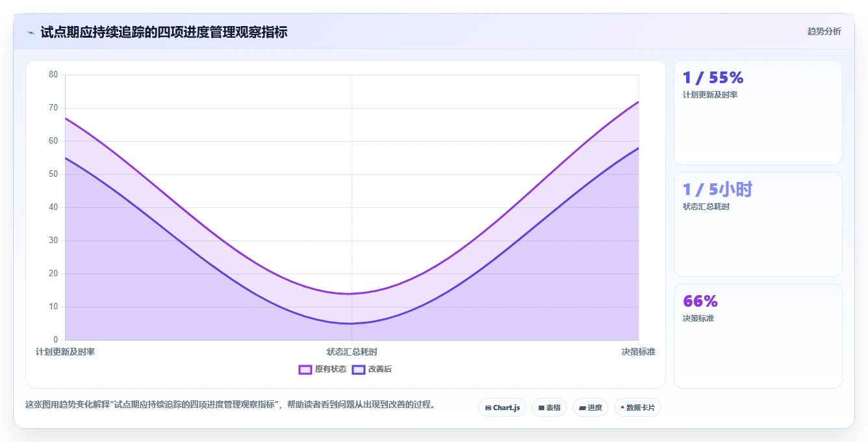The height and width of the screenshot is (442, 868).
Task: Click the 数据卡片 tag
Action: point(637,408)
